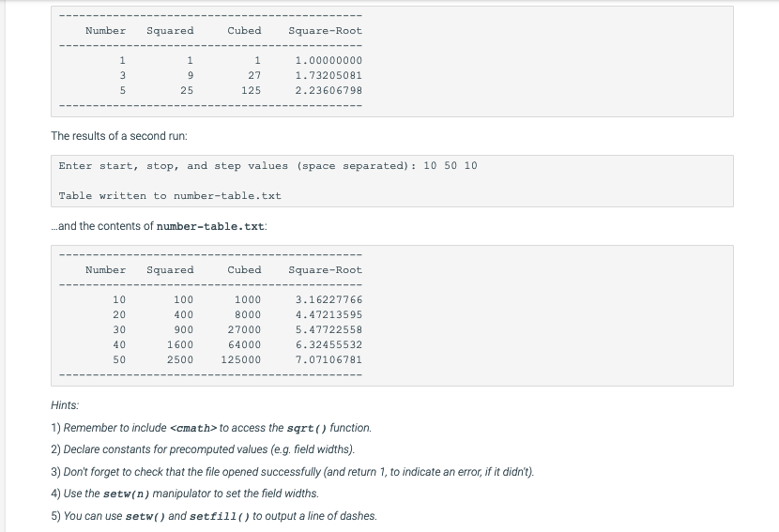
Task: Click the cubed value 27000
Action: pyautogui.click(x=244, y=330)
